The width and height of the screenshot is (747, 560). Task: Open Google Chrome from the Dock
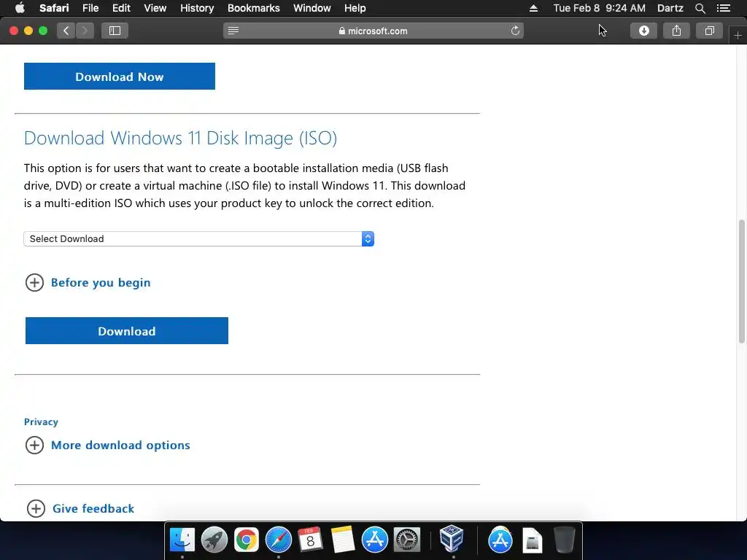[247, 540]
